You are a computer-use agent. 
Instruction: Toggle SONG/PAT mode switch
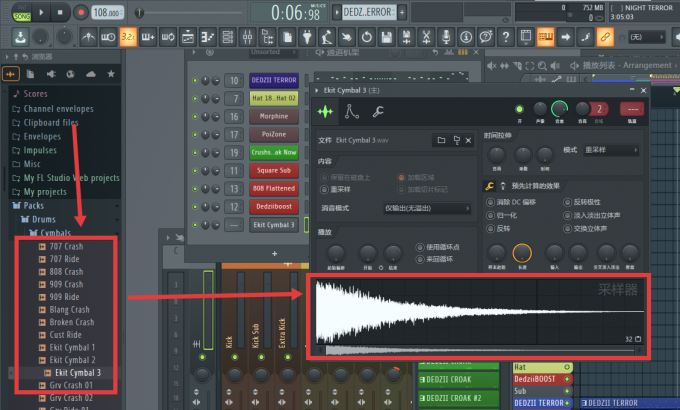pyautogui.click(x=22, y=13)
